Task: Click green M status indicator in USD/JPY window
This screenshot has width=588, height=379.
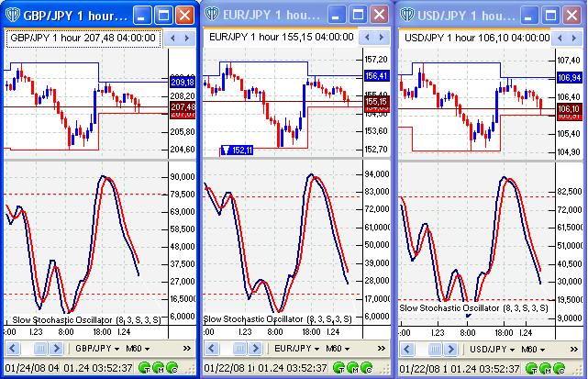Action: 546,369
